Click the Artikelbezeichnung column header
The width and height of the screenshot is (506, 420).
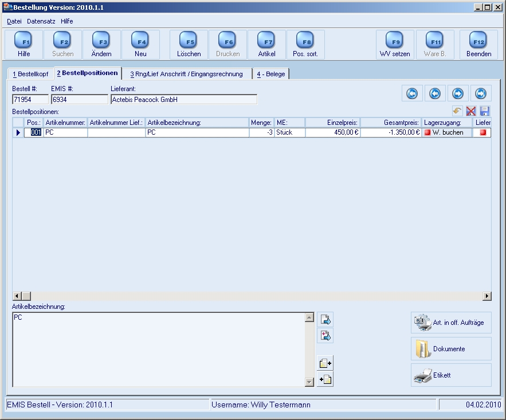197,123
